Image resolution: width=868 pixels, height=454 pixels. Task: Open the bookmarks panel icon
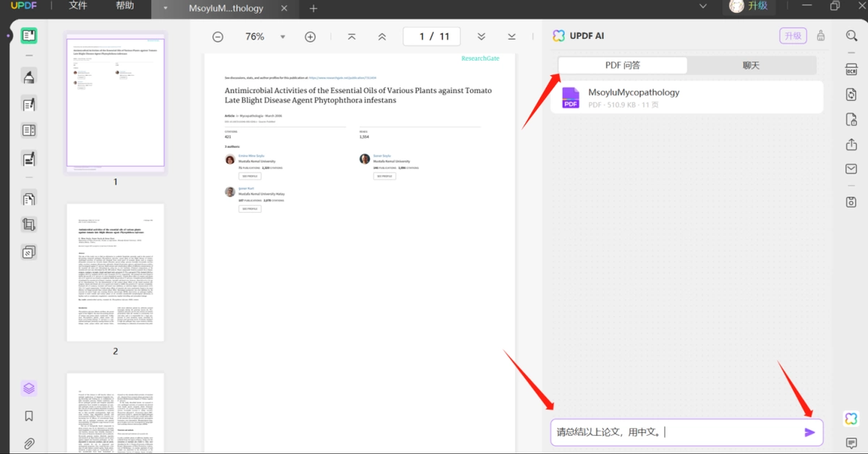pos(29,416)
